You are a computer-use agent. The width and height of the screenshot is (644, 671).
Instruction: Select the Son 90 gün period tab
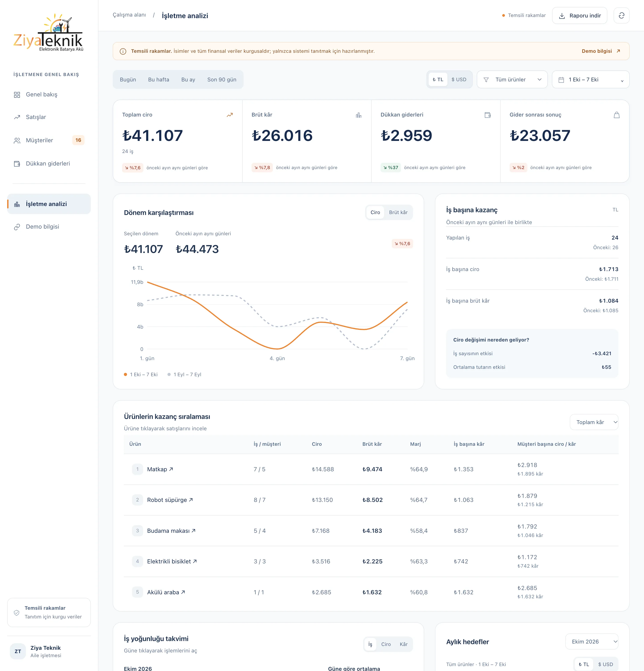(x=222, y=79)
